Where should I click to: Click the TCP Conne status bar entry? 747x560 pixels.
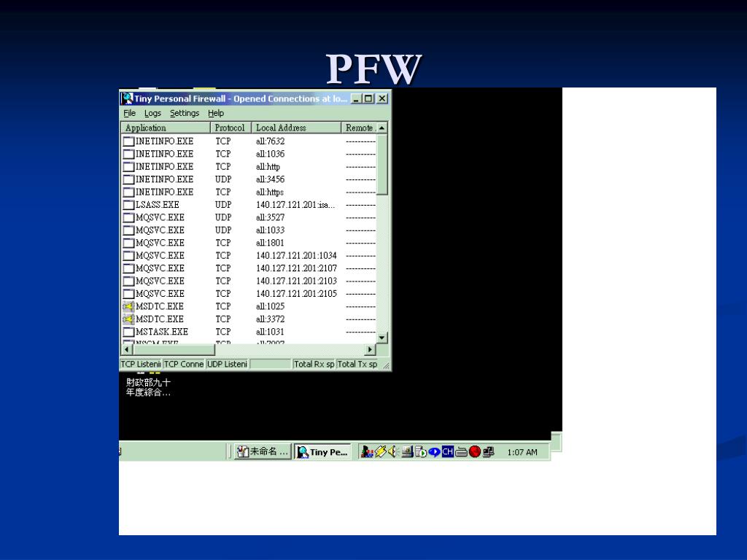(x=184, y=365)
